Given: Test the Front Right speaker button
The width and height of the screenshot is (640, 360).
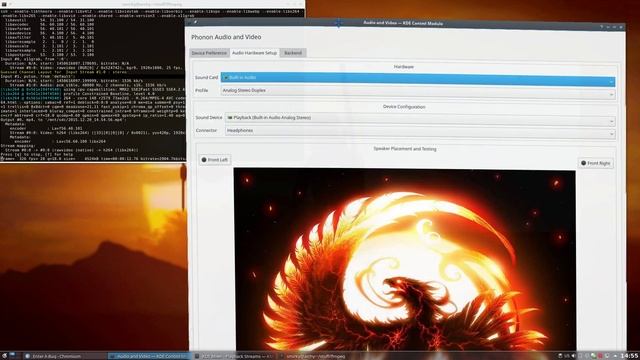Looking at the screenshot, I should pyautogui.click(x=596, y=163).
